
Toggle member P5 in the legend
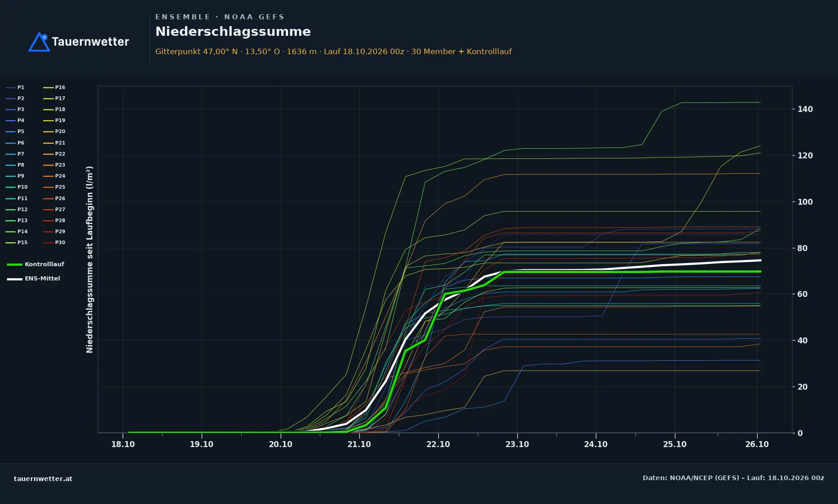pos(15,132)
